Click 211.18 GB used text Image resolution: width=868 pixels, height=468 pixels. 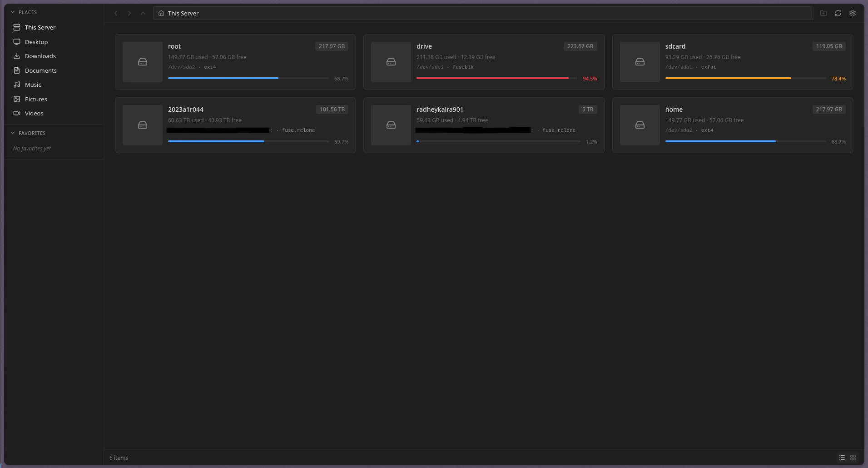(x=436, y=57)
